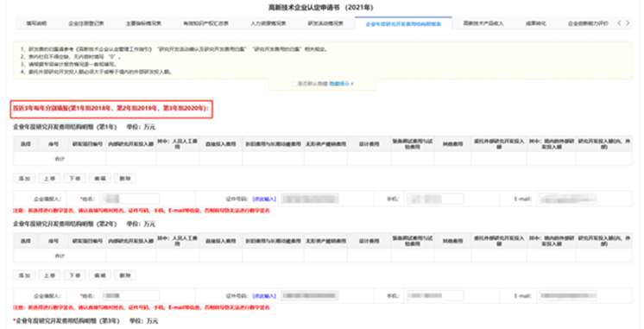Click the 设计费用 header in 第1年 table
644x329 pixels.
369,143
